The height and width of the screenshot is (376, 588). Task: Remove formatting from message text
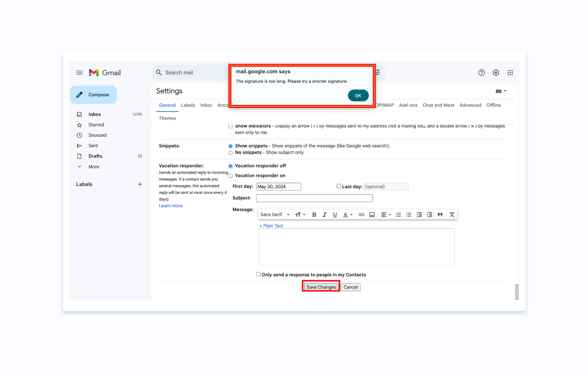[452, 215]
